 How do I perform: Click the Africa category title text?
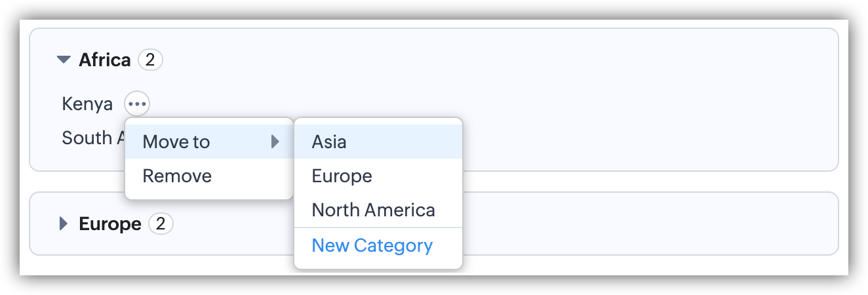(105, 60)
